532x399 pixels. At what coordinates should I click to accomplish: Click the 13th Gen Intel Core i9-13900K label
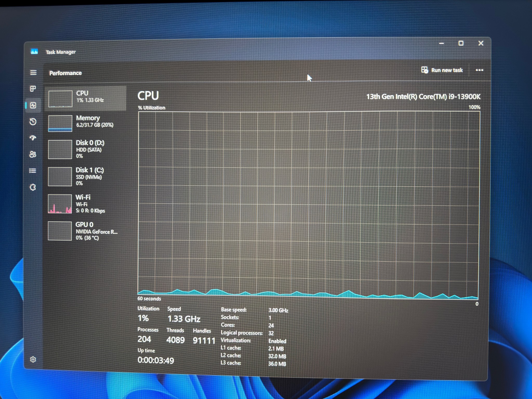coord(423,97)
